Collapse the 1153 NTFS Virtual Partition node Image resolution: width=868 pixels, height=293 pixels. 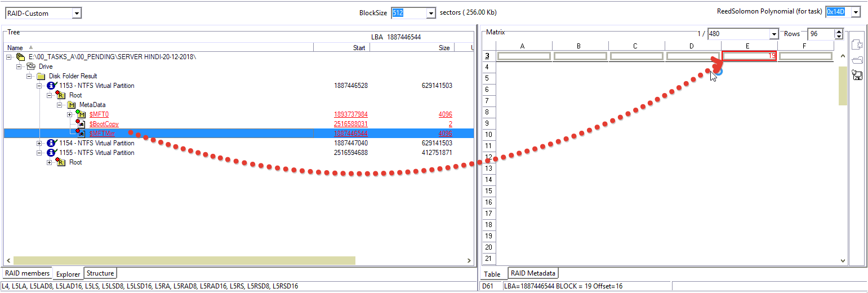(40, 86)
